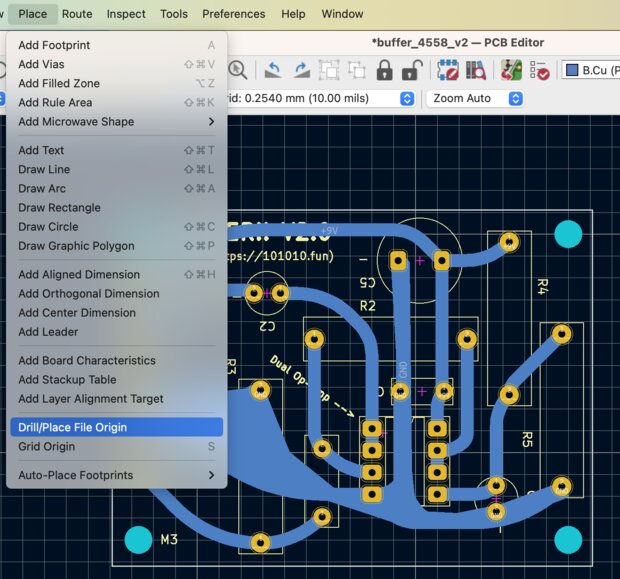Choose Add Text

[117, 150]
